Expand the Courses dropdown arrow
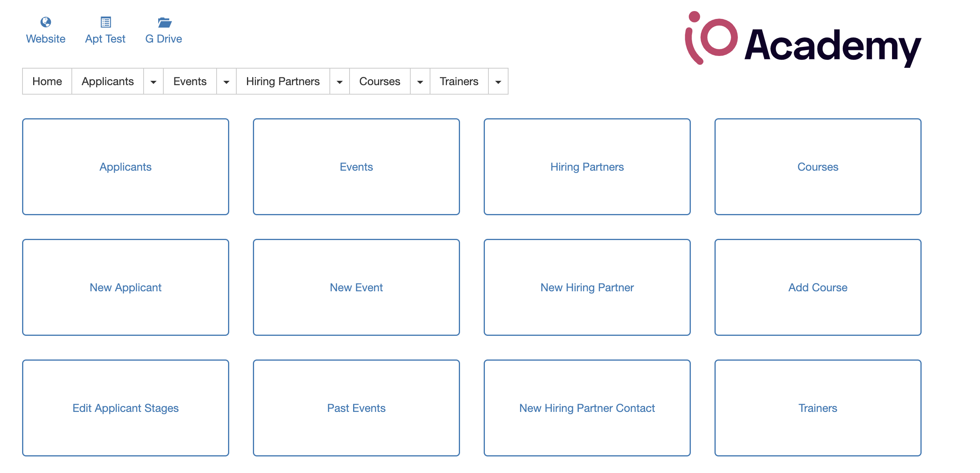The width and height of the screenshot is (980, 473). (420, 82)
